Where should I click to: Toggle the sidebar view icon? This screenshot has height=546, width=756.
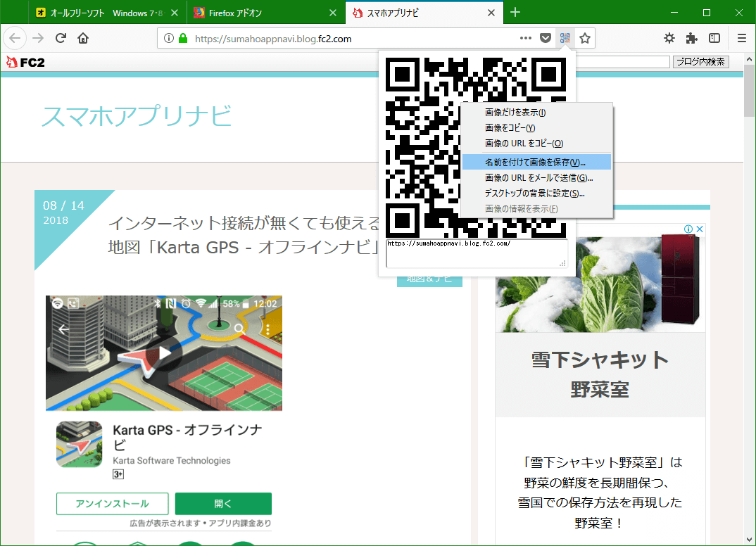pyautogui.click(x=714, y=38)
